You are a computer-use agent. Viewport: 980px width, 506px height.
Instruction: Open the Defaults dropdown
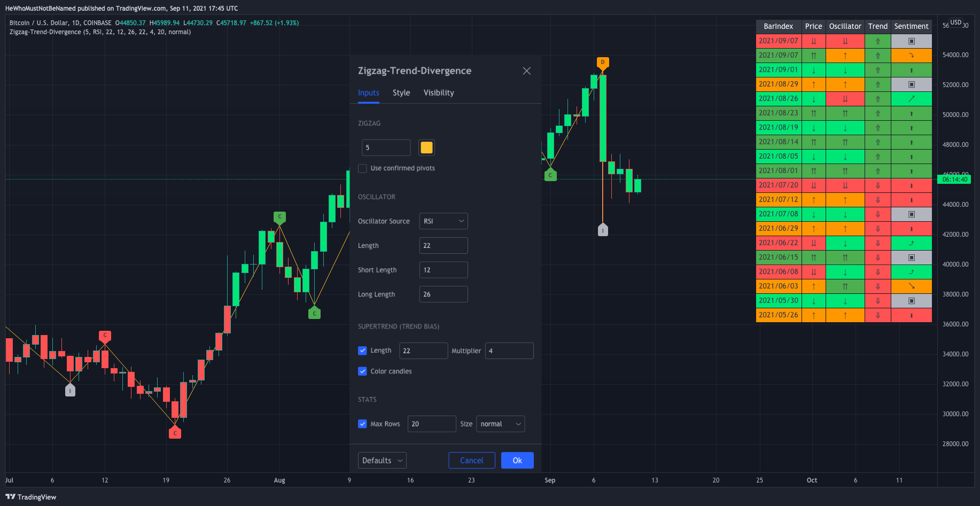[x=382, y=461]
